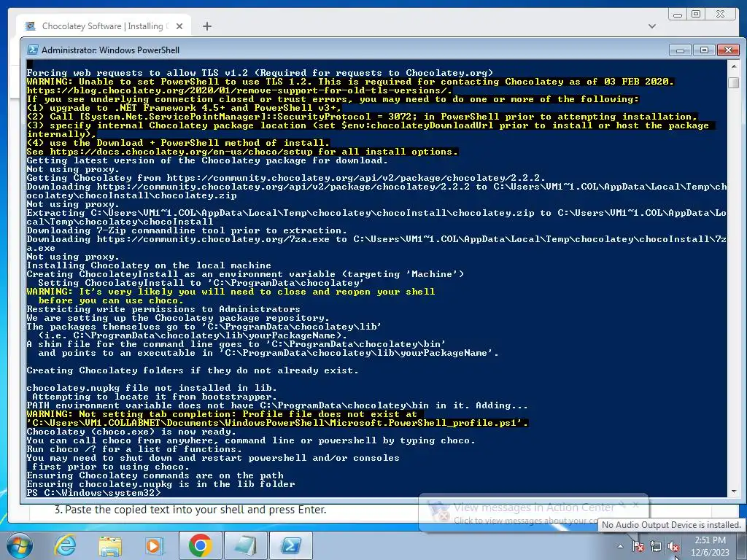Click the PowerShell vertical scrollbar thumb
Viewport: 747px width, 560px height.
(x=734, y=82)
